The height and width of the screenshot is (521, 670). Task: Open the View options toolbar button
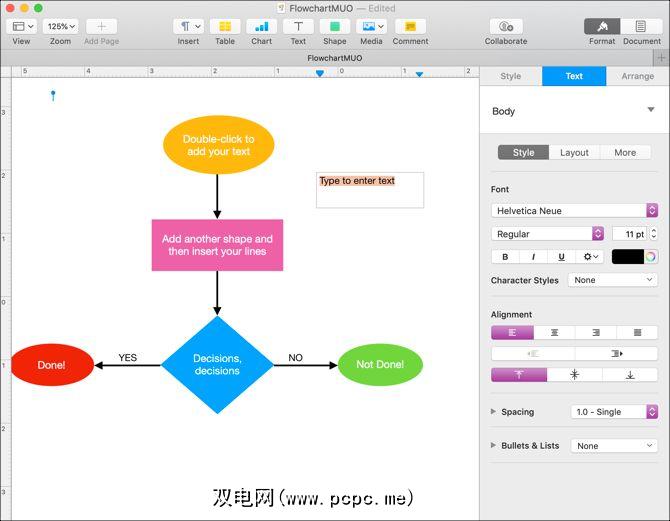click(x=22, y=26)
